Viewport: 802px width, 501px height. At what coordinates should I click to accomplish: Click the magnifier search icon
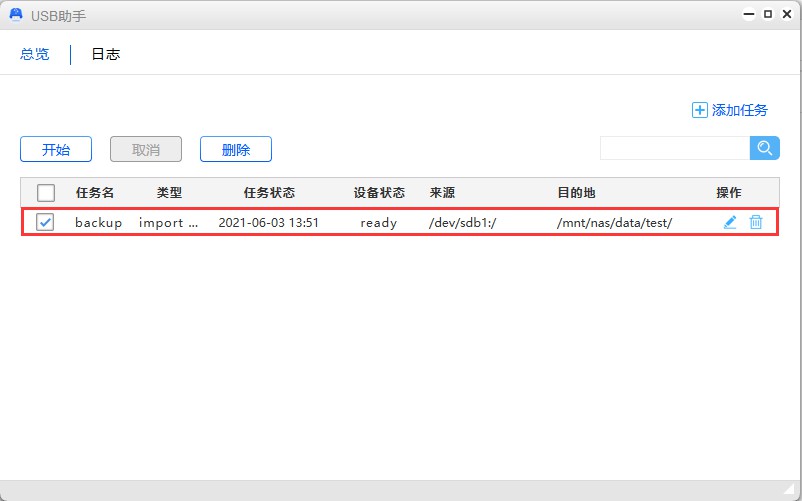765,148
